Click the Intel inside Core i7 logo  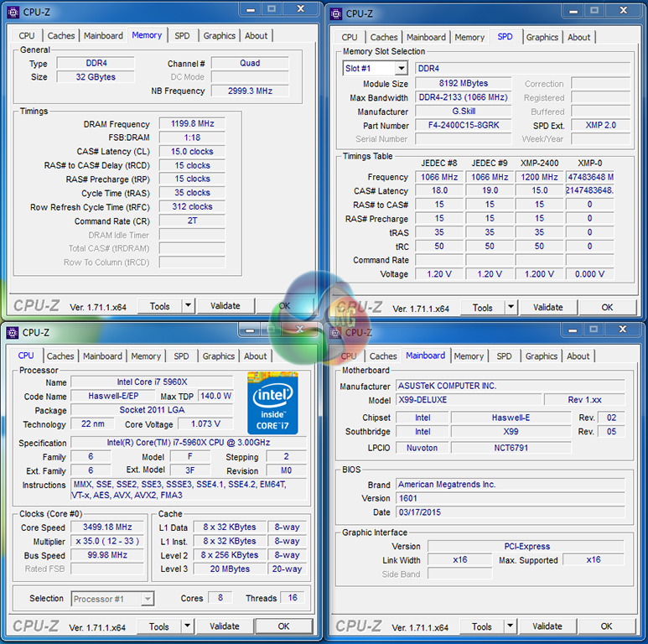point(272,402)
